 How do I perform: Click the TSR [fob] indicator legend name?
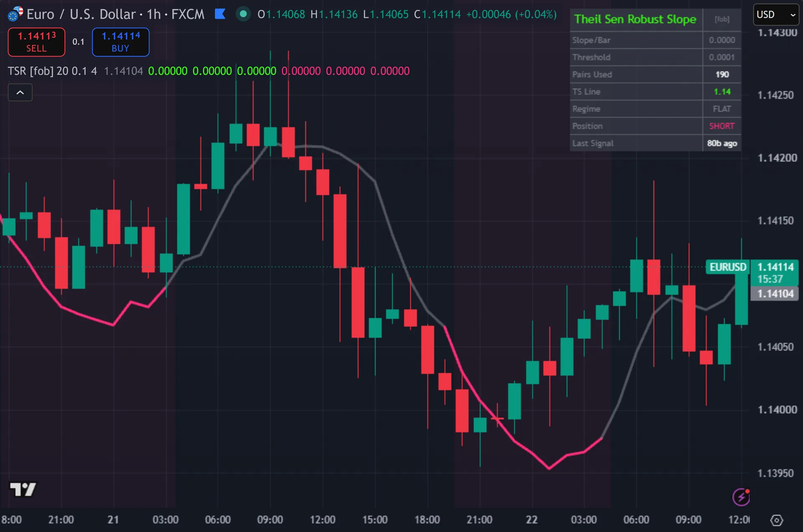coord(31,71)
